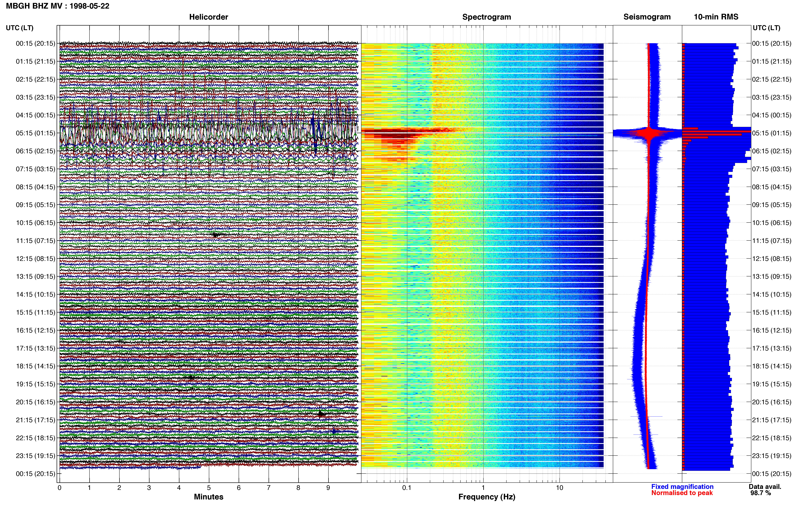Click left time label 22:15 (18:15)
The width and height of the screenshot is (812, 508).
click(x=36, y=438)
